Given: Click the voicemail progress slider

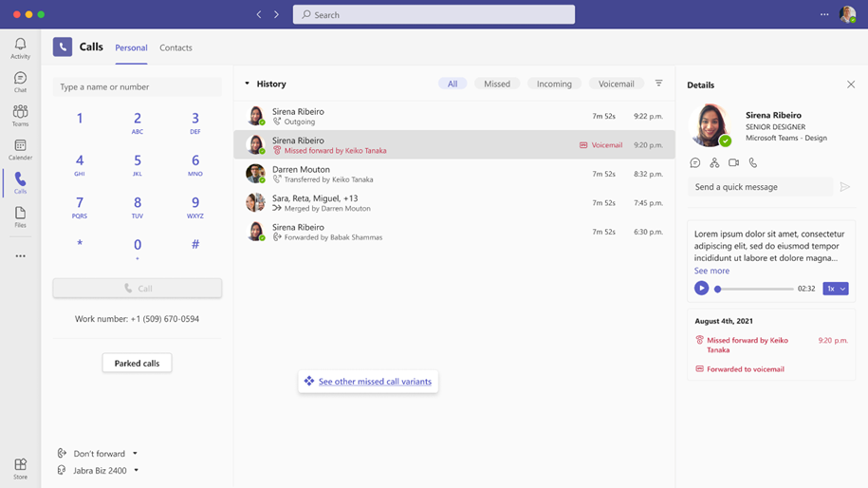Looking at the screenshot, I should pos(755,289).
